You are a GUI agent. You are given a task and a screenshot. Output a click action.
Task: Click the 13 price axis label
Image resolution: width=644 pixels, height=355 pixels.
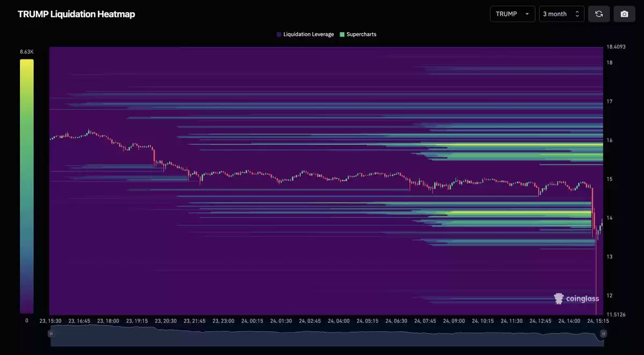coord(610,257)
